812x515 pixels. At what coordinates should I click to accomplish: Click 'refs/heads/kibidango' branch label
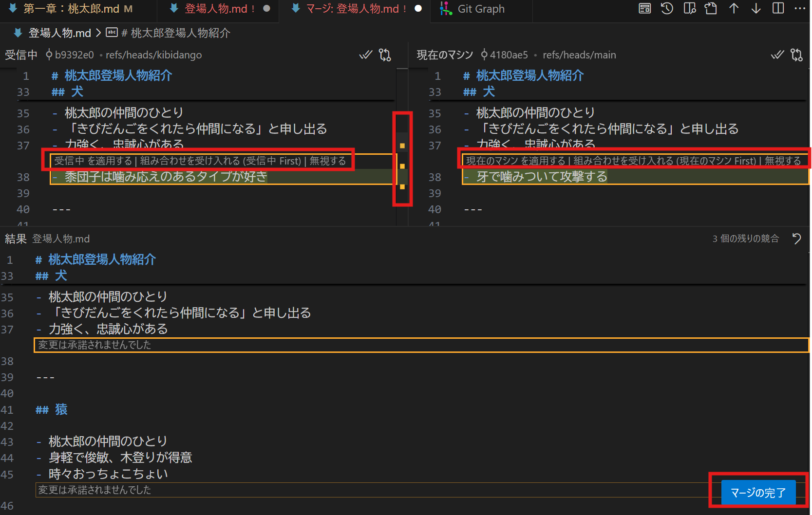coord(154,55)
